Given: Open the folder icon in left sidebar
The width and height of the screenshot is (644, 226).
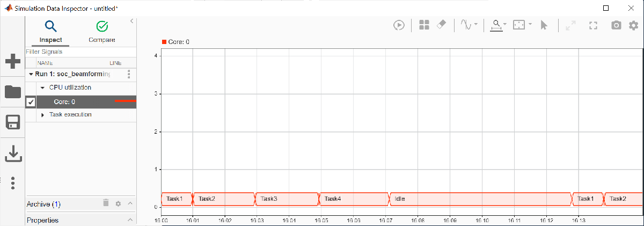Looking at the screenshot, I should 12,92.
